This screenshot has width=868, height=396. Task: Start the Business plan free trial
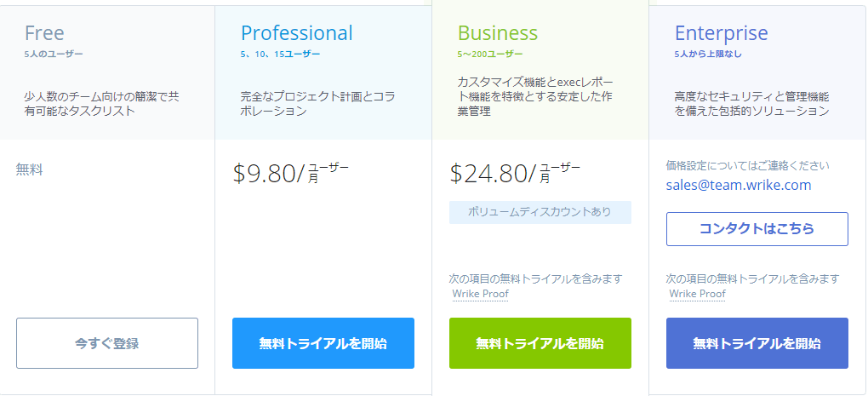(x=540, y=343)
